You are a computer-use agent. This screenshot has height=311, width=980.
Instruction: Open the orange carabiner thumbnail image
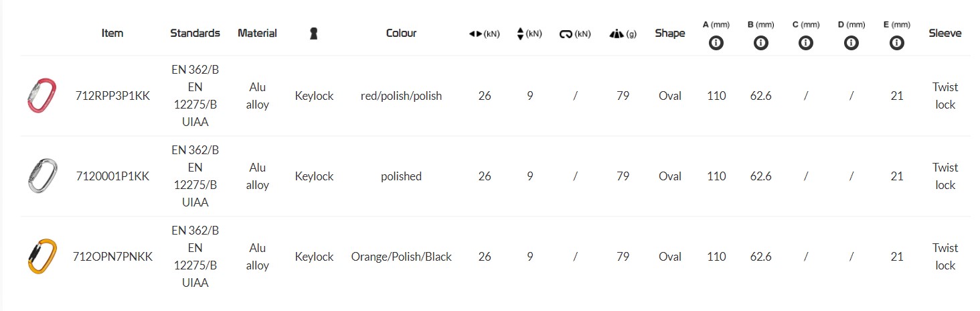(x=42, y=256)
